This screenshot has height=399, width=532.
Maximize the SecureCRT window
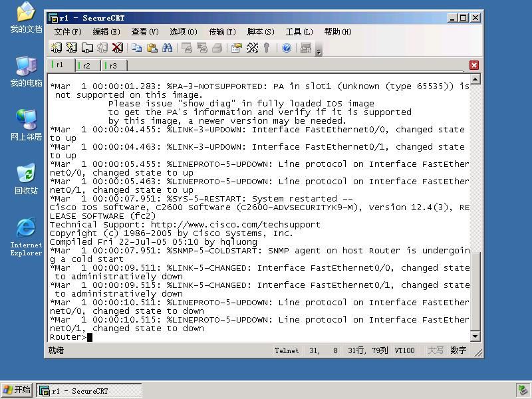pos(463,18)
